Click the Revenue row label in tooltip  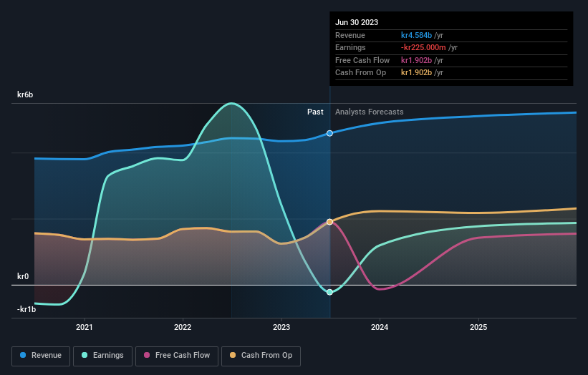[350, 35]
